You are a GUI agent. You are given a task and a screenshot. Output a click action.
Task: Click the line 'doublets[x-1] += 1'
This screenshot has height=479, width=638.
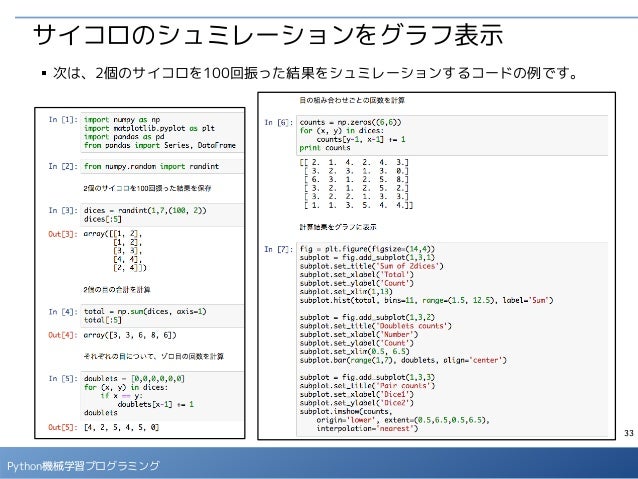click(155, 404)
